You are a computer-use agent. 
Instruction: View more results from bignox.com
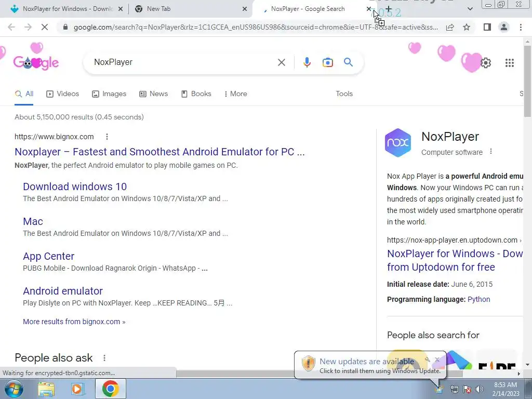(x=74, y=322)
